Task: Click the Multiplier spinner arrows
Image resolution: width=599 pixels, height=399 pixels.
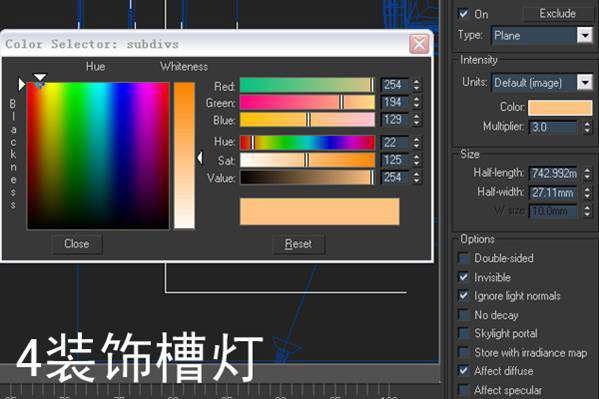Action: (587, 127)
